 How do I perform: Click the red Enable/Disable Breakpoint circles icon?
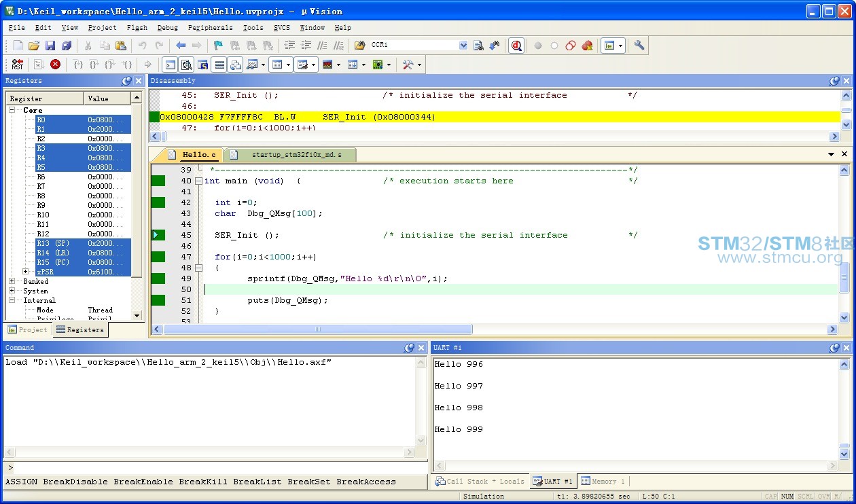(x=571, y=46)
